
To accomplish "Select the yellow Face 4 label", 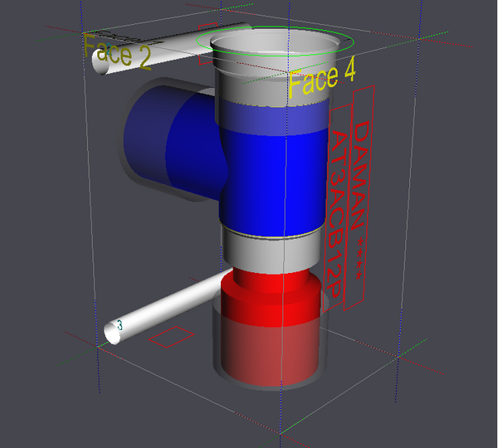I will (321, 78).
